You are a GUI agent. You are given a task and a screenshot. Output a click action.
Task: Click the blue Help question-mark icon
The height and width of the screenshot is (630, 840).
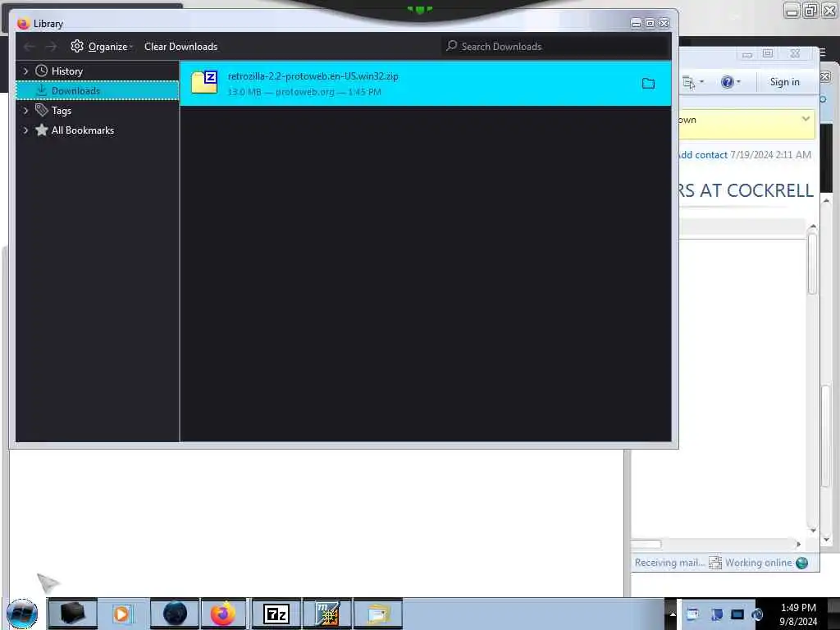click(727, 82)
